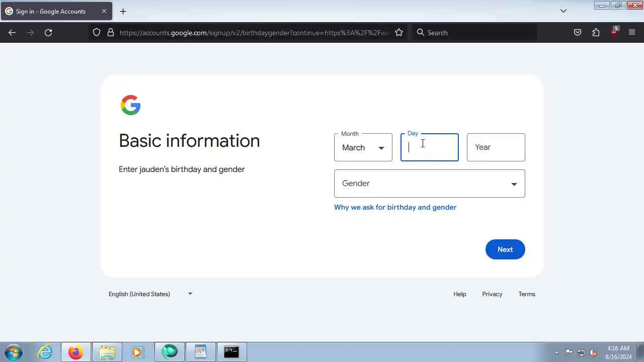Open the Command Prompt taskbar icon
The width and height of the screenshot is (644, 362).
[x=231, y=352]
